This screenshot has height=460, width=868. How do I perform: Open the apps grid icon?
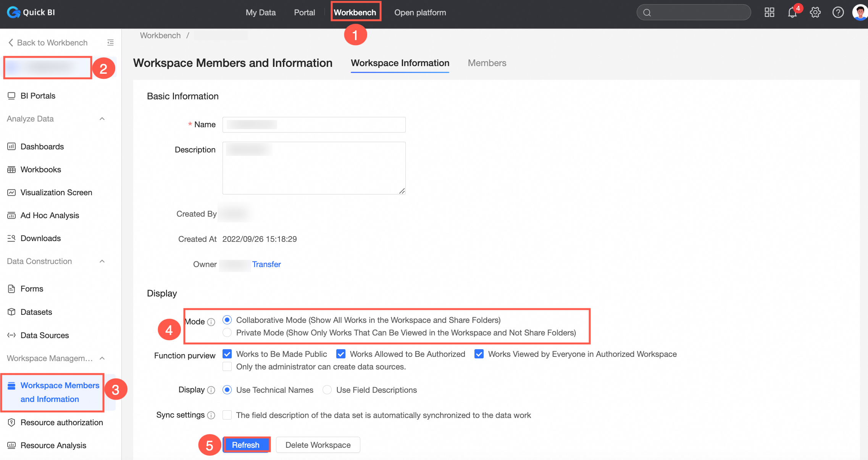[770, 12]
